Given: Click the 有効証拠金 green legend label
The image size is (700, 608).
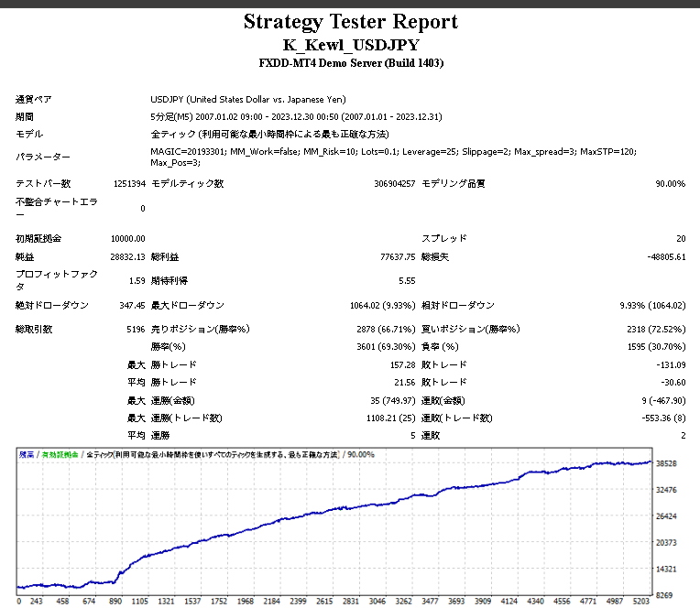Looking at the screenshot, I should tap(60, 454).
